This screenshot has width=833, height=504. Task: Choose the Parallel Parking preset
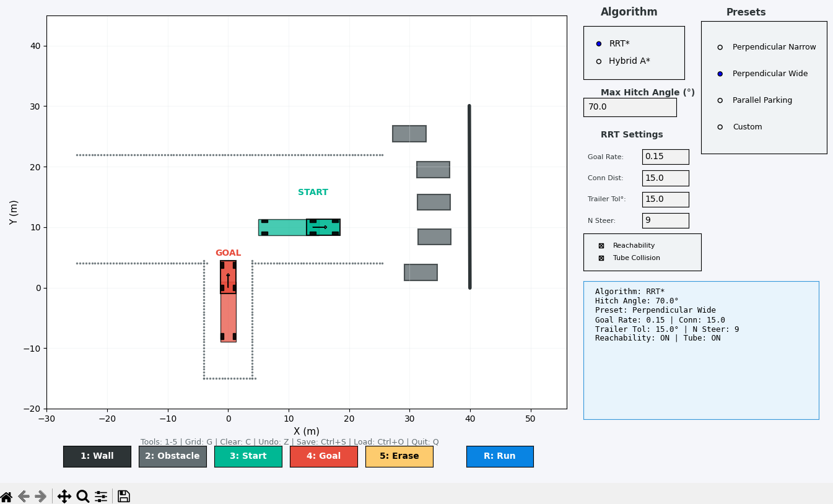[x=720, y=100]
